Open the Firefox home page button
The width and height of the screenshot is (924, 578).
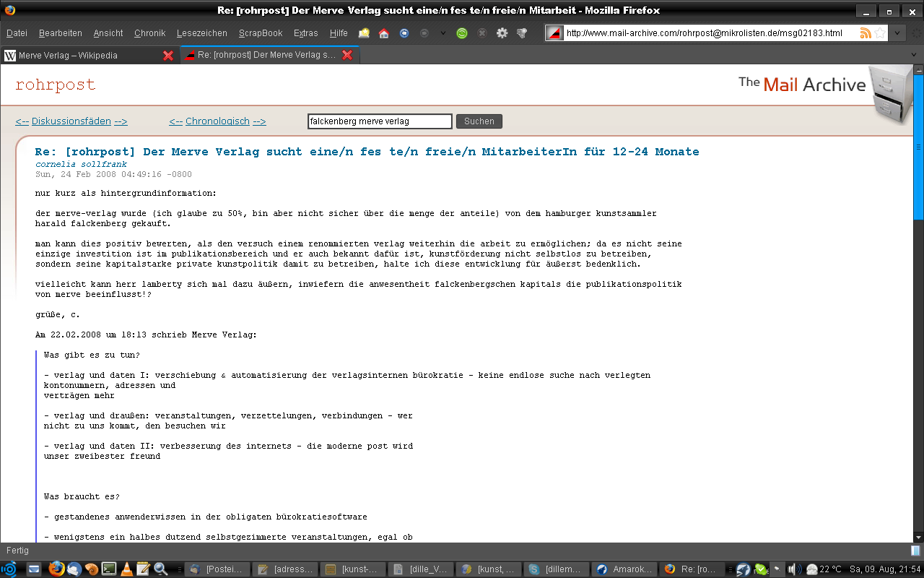(384, 33)
